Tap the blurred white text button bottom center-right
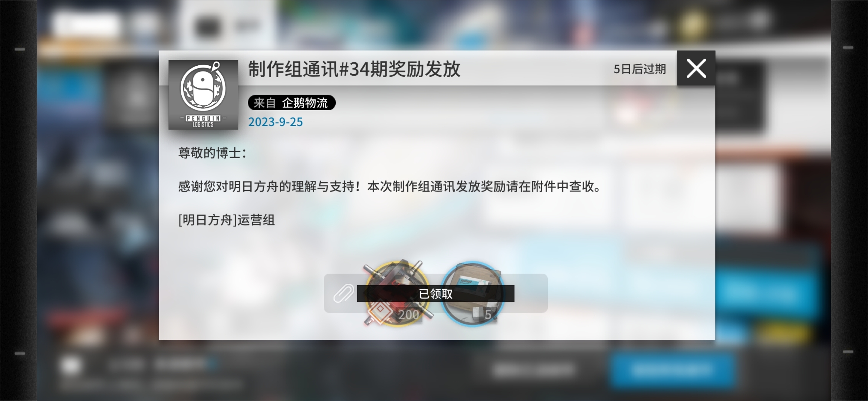 [534, 369]
